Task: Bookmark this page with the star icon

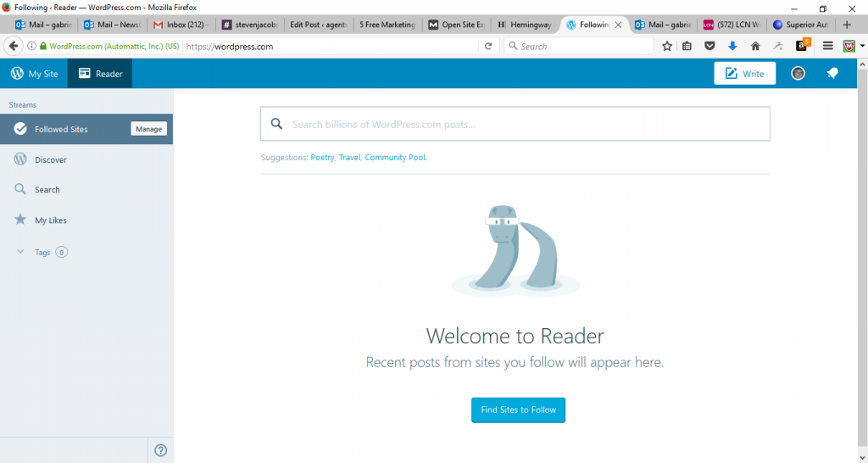Action: point(667,46)
